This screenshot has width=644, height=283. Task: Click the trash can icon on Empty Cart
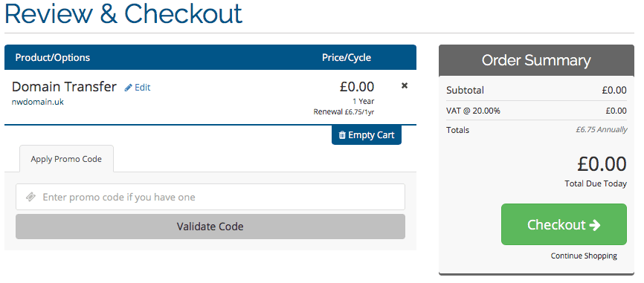click(342, 135)
